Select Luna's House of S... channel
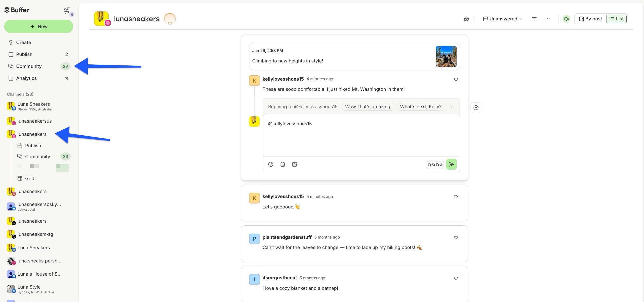The image size is (644, 302). tap(39, 274)
